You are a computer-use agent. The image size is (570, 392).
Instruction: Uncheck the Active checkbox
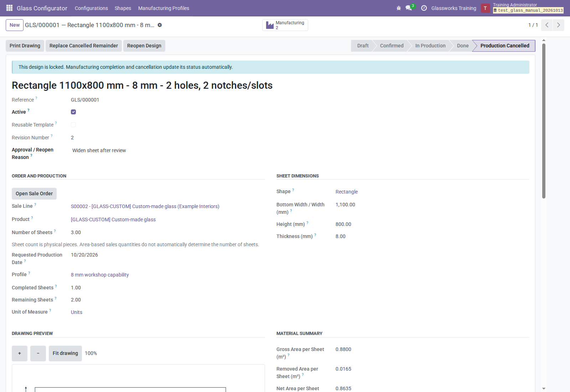pyautogui.click(x=73, y=112)
